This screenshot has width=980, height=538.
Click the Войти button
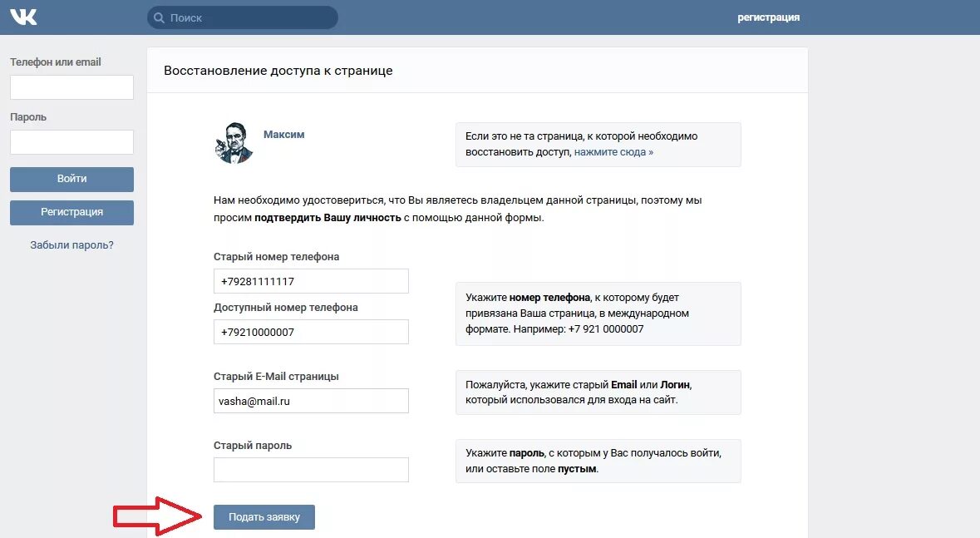point(71,179)
